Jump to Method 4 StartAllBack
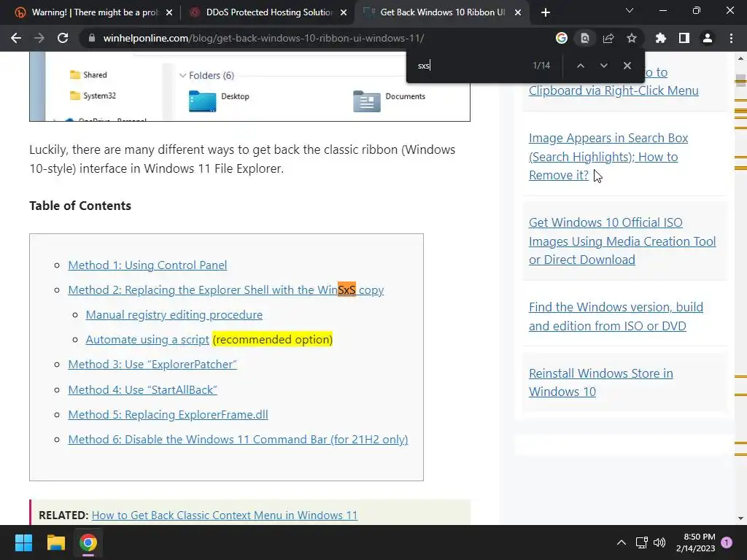747x560 pixels. coord(142,390)
